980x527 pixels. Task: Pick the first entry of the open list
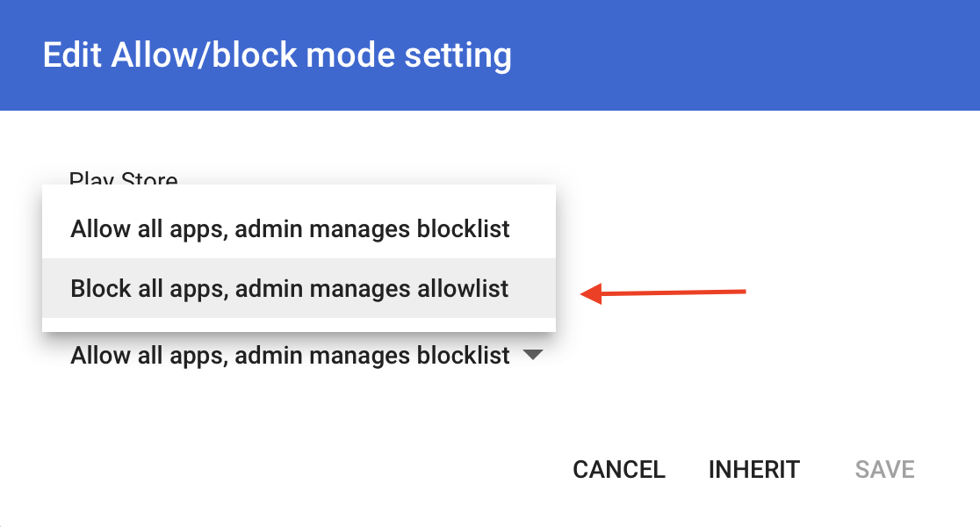(x=290, y=229)
